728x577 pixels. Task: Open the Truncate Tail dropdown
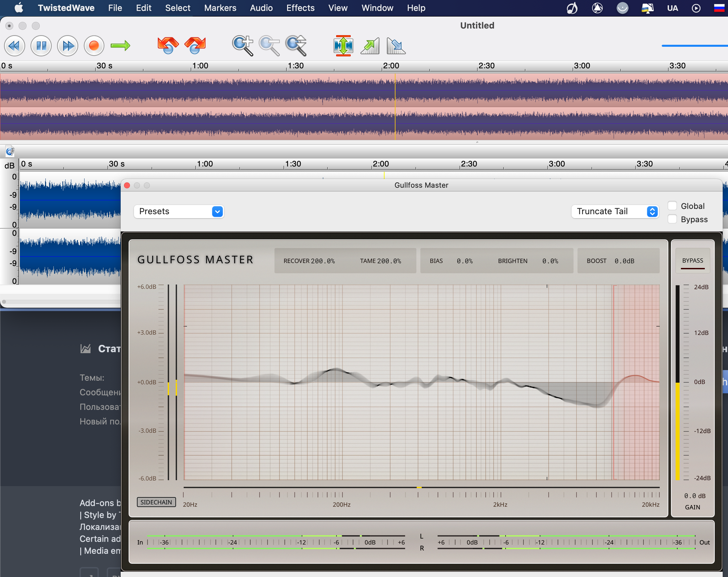(615, 212)
